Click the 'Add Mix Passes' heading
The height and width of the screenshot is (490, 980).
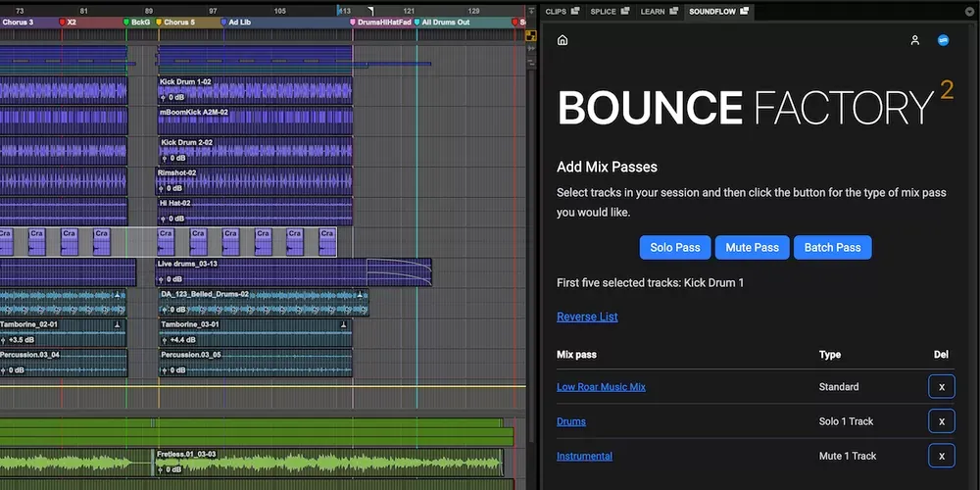click(607, 167)
